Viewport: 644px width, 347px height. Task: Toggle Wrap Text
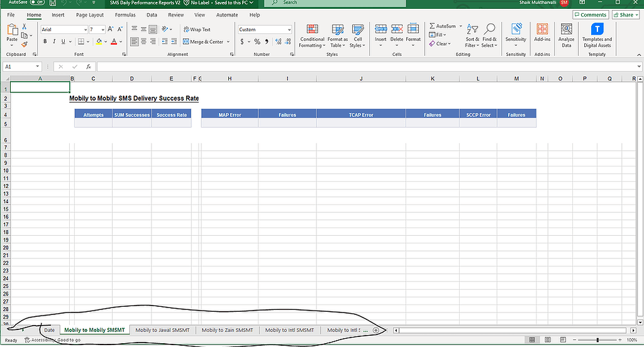coord(197,30)
